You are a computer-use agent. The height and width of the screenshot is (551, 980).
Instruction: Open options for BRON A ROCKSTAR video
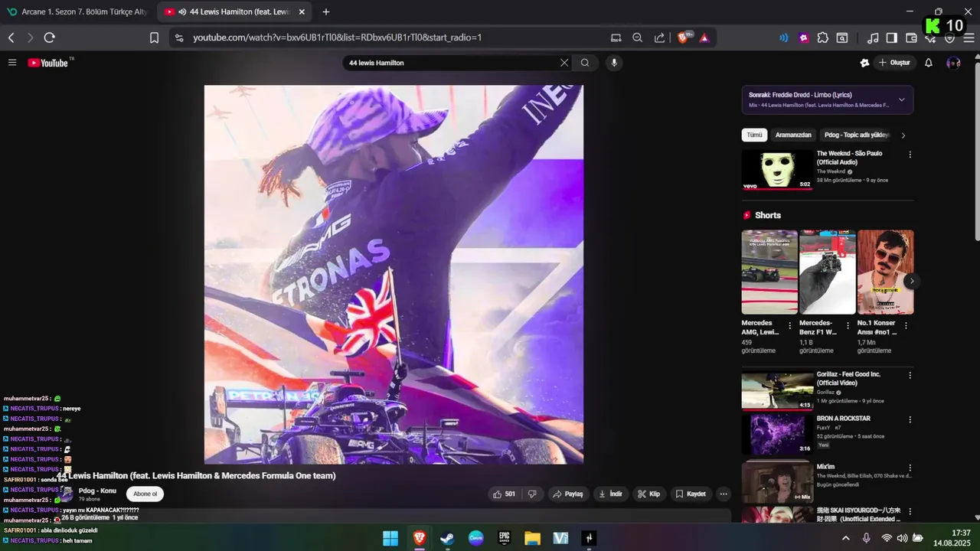[910, 420]
